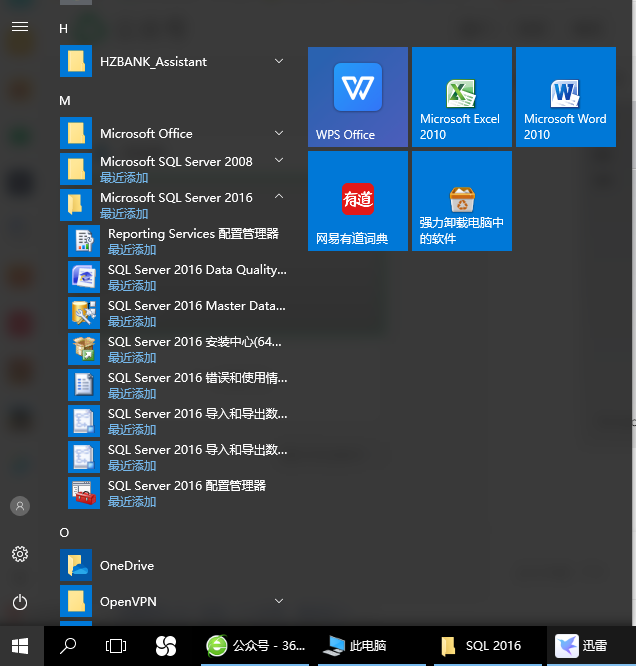Open the Microsoft Office folder icon
The height and width of the screenshot is (666, 636).
[x=76, y=133]
